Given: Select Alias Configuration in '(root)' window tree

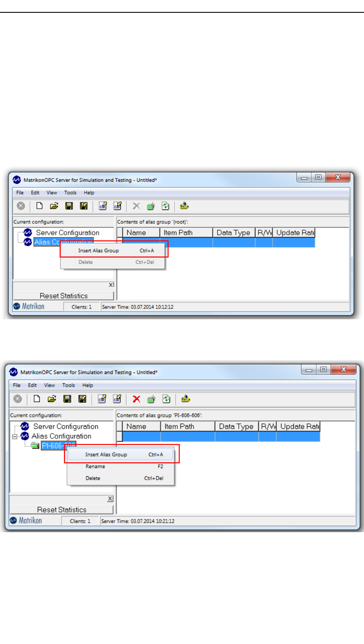Looking at the screenshot, I should (64, 242).
